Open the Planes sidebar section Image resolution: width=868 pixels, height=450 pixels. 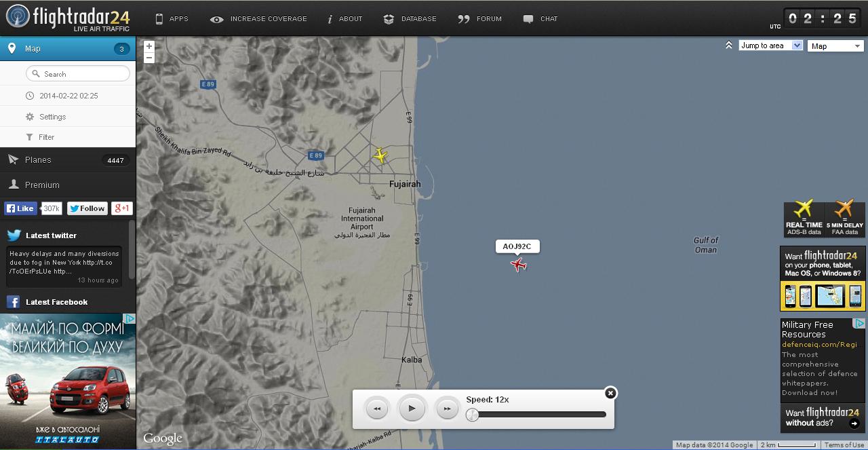39,160
